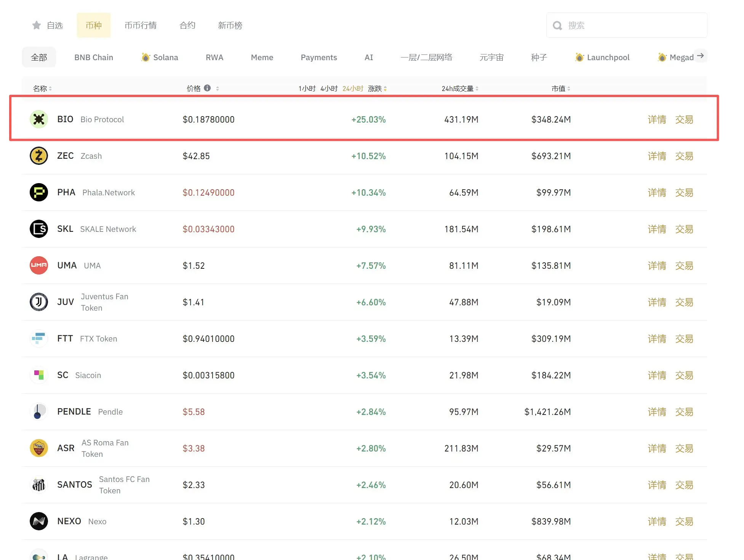744x560 pixels.
Task: Click the SC Siacoin logo
Action: coord(39,375)
